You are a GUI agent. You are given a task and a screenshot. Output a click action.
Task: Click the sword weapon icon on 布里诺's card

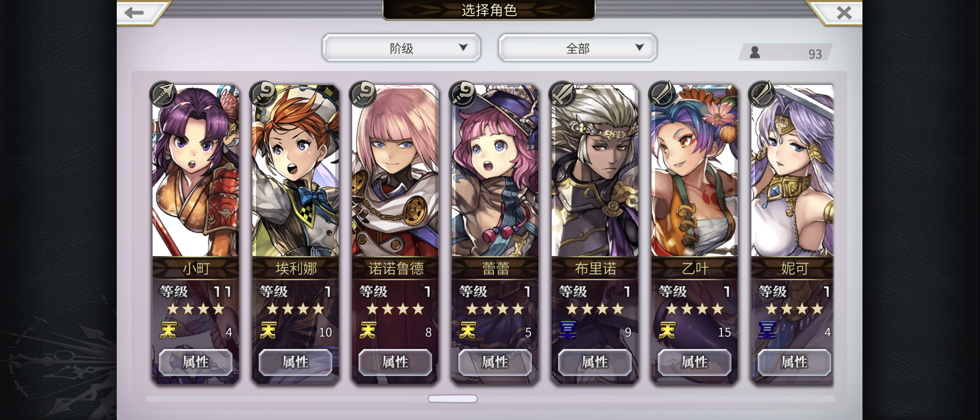click(562, 94)
